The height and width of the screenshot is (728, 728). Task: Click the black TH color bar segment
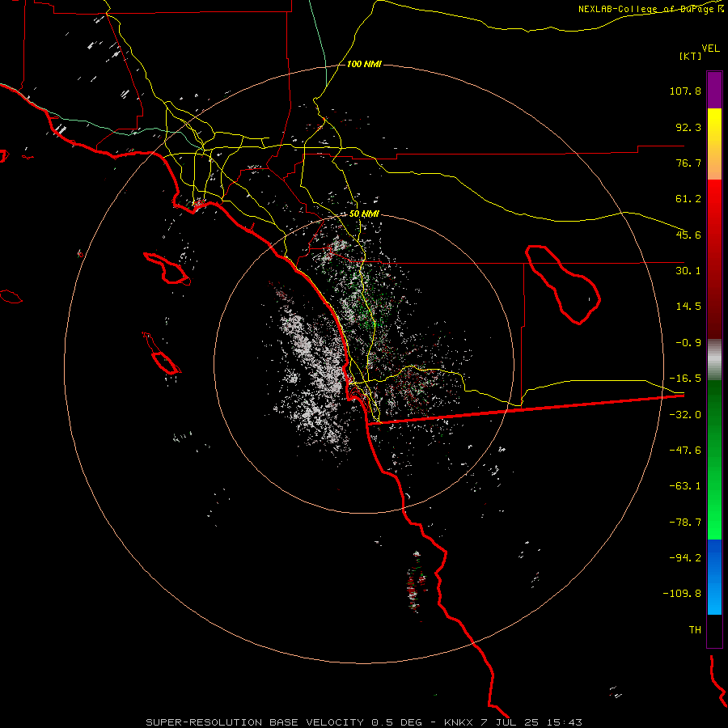coord(714,630)
